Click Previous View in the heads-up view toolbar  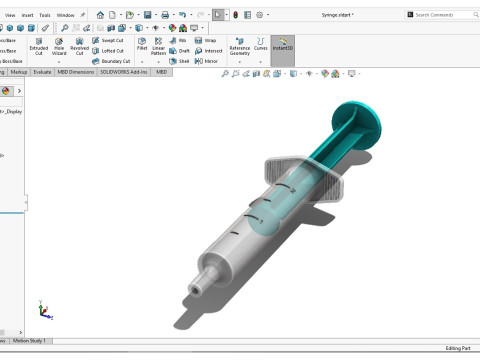pos(246,74)
